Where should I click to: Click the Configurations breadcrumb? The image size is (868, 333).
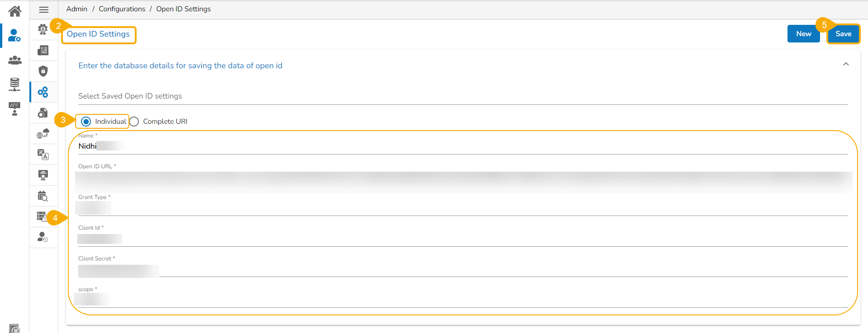pyautogui.click(x=122, y=9)
